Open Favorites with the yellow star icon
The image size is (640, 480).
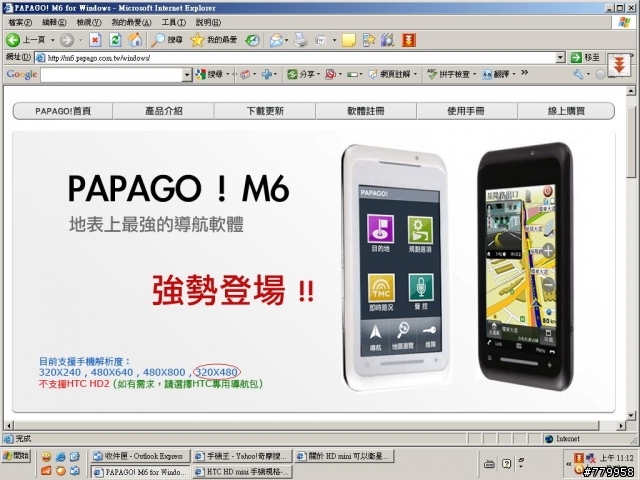point(214,40)
